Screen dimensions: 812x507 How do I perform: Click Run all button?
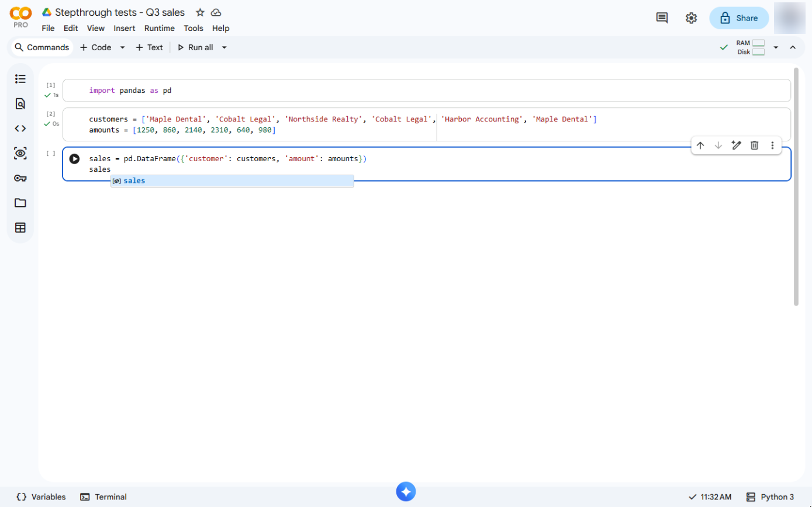tap(195, 47)
